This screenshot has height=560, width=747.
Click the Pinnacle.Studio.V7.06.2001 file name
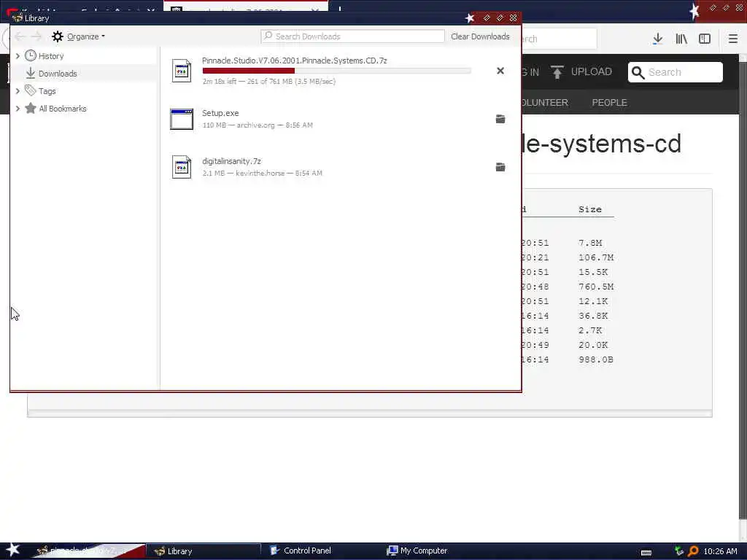tap(295, 61)
